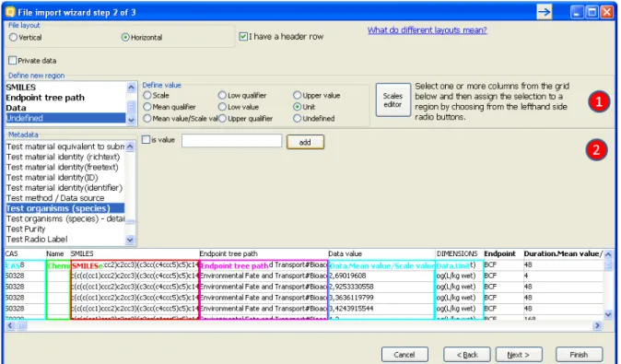The width and height of the screenshot is (621, 364).
Task: Click the grid's scroll-right arrow
Action: tap(597, 325)
